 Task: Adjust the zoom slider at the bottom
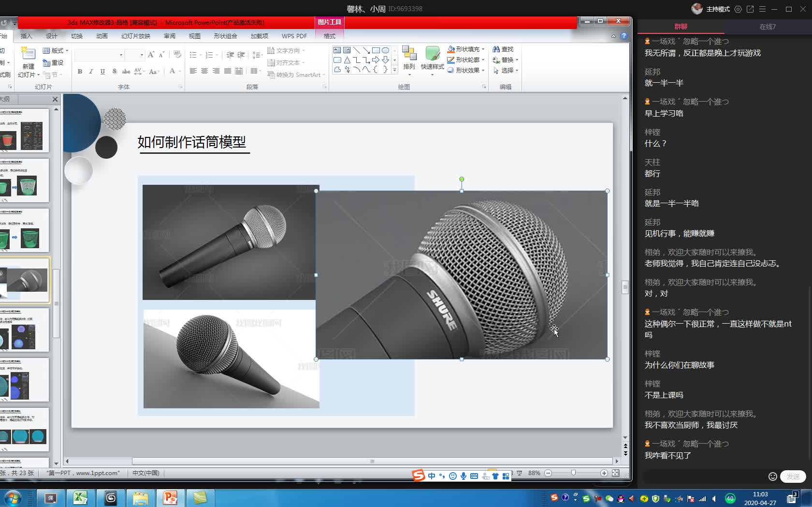coord(573,473)
